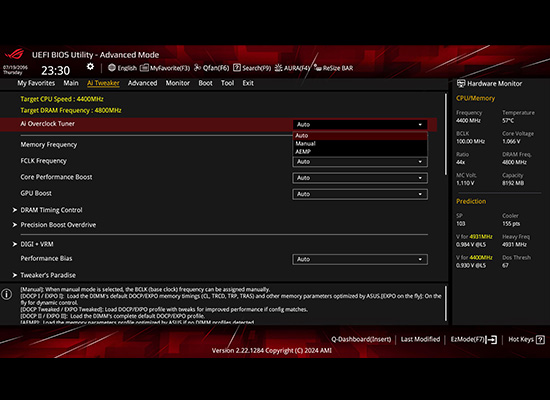Select AEMP in Ai Overclock Tuner list
550x400 pixels.
pos(360,152)
